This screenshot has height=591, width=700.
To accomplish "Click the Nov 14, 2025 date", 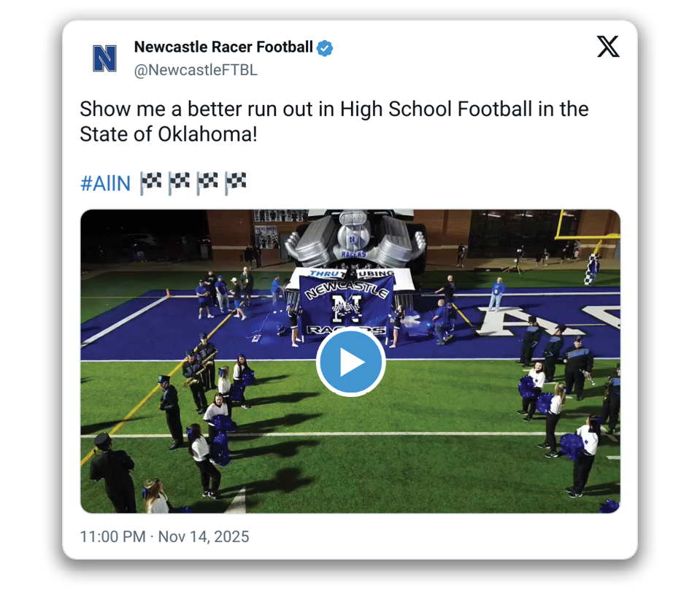I will (204, 537).
